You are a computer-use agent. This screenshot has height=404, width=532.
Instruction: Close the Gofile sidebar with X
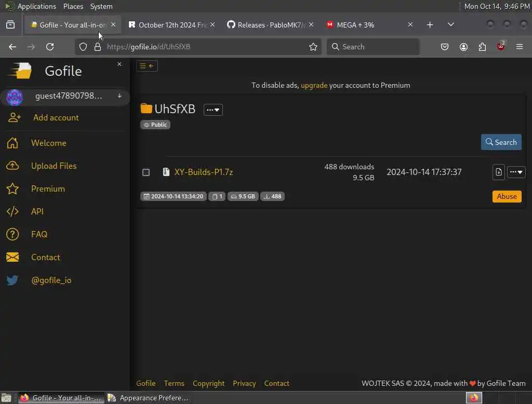(x=119, y=64)
